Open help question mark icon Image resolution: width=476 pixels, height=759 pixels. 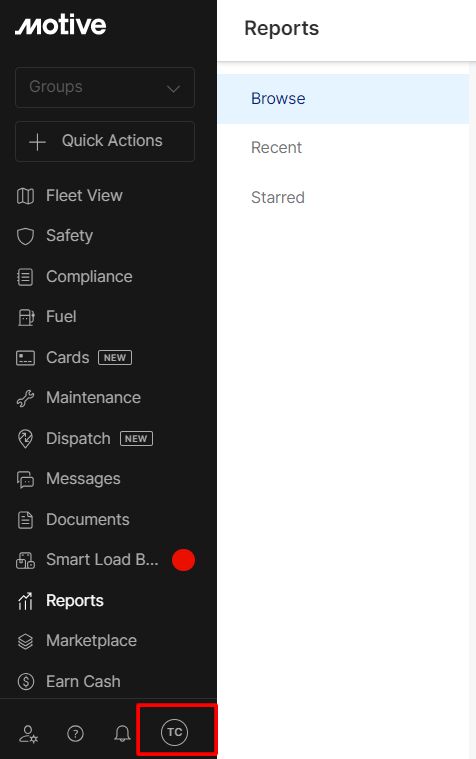pos(75,734)
